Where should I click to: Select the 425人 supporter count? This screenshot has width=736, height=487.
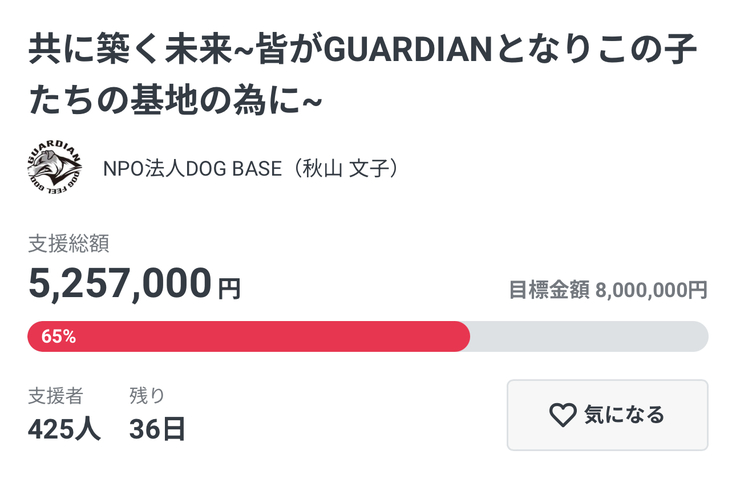64,429
